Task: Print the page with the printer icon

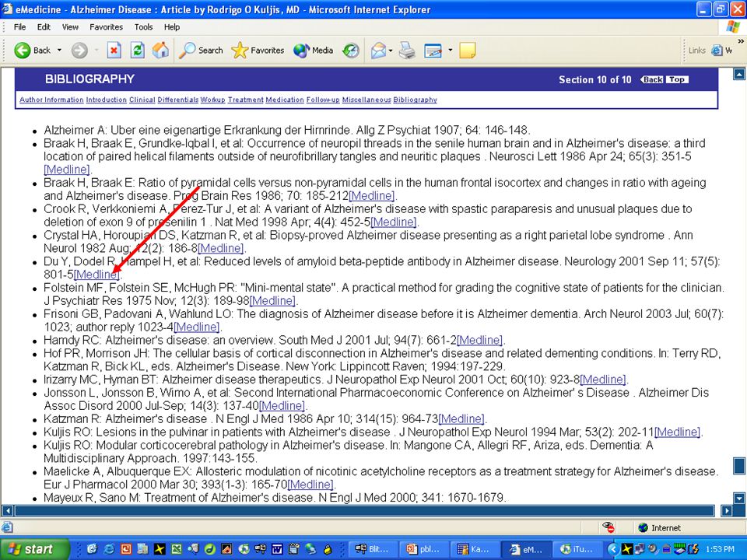Action: (407, 50)
